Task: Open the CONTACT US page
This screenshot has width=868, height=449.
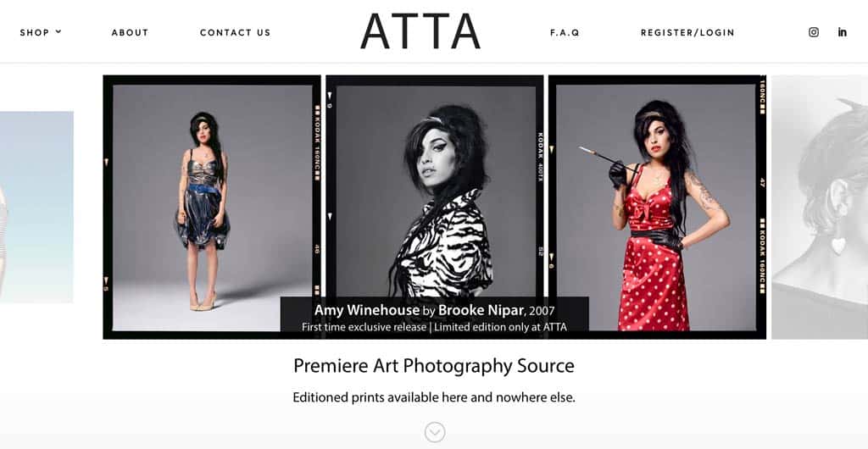Action: [236, 33]
